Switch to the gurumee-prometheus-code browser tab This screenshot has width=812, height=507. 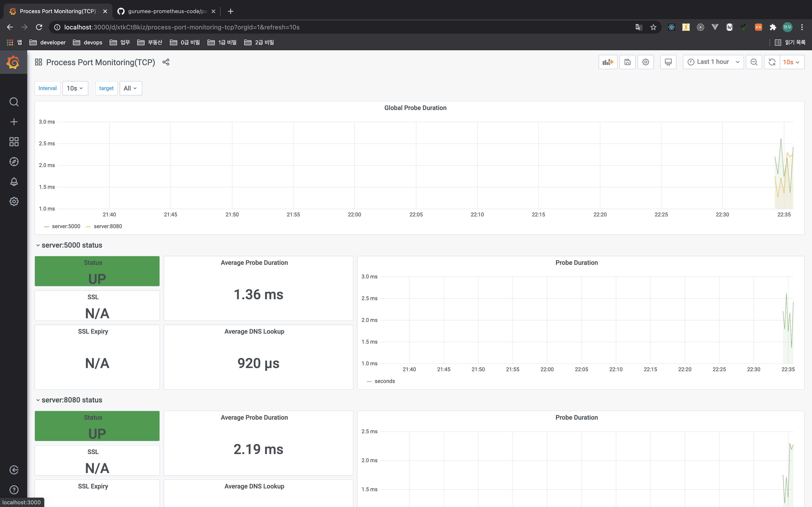click(167, 11)
